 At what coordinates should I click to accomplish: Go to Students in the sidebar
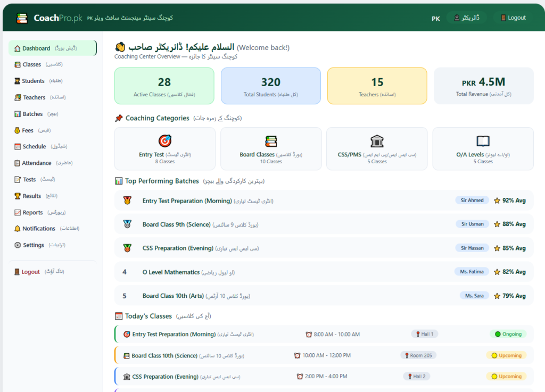point(53,81)
